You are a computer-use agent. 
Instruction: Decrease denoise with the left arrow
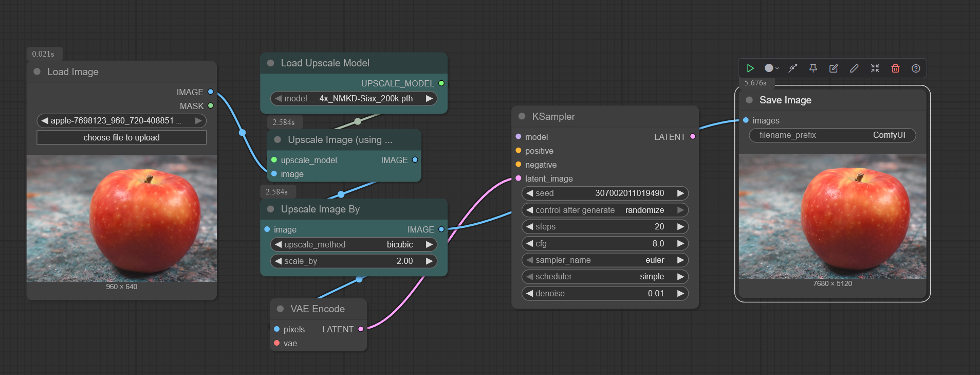529,293
